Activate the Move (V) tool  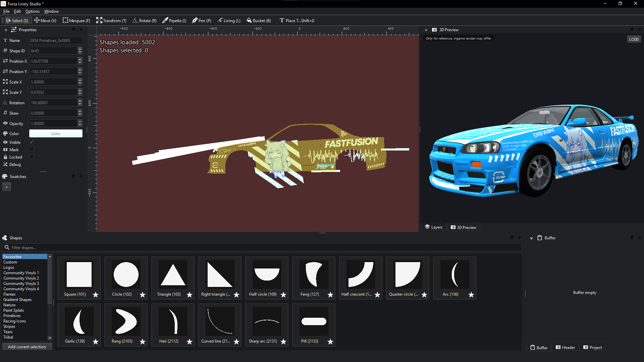[45, 20]
